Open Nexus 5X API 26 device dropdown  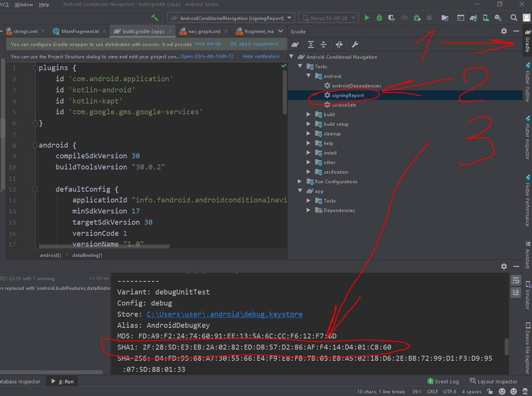tap(328, 18)
